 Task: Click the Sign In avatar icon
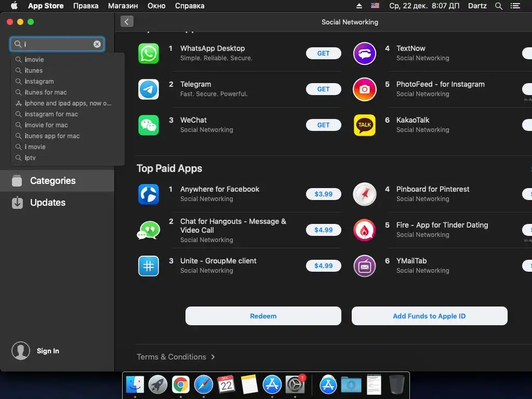pyautogui.click(x=21, y=351)
